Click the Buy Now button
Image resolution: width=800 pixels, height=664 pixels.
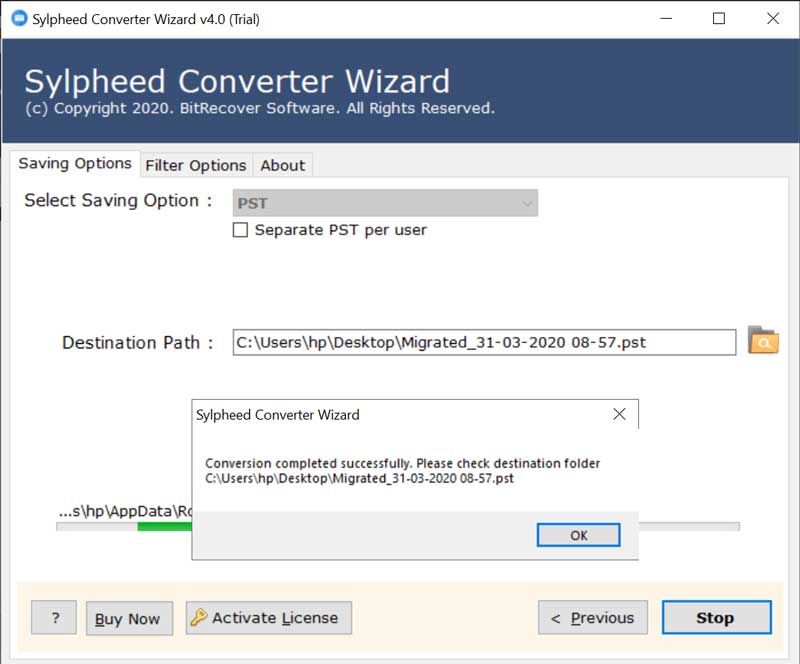(129, 619)
